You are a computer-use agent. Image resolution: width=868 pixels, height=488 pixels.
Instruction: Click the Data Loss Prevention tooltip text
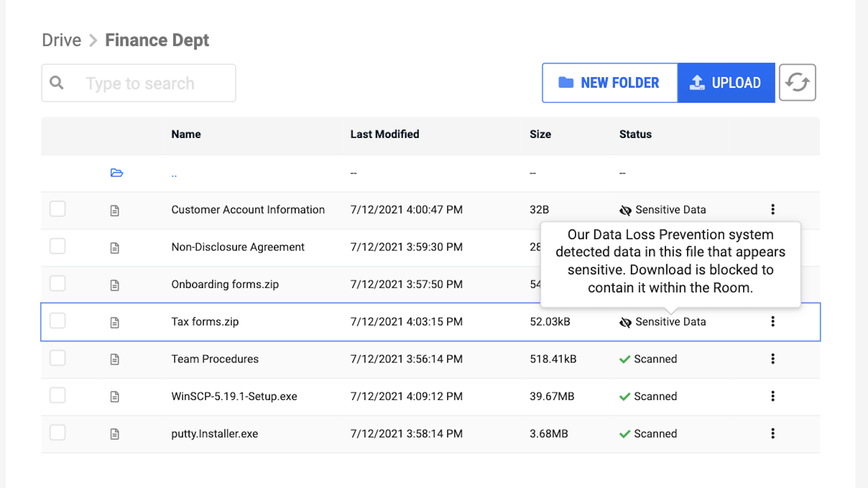(670, 261)
